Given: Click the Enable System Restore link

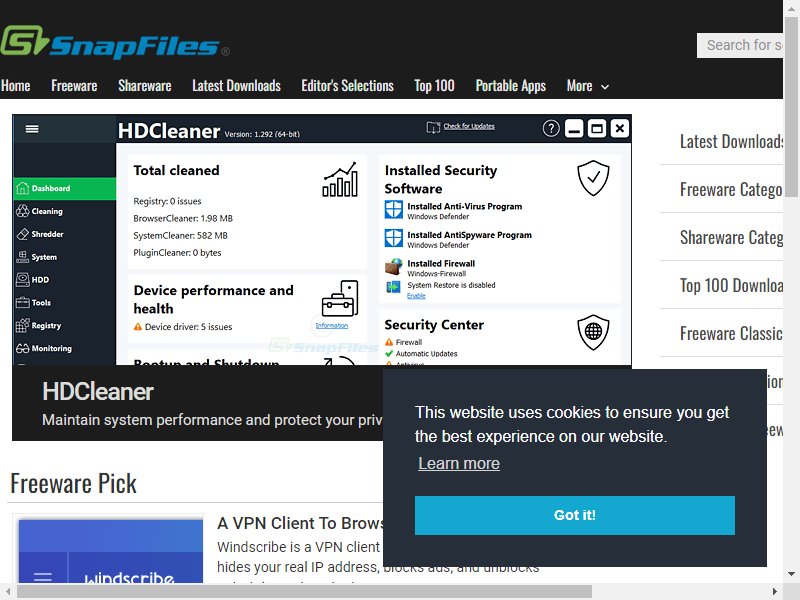Looking at the screenshot, I should [x=416, y=296].
